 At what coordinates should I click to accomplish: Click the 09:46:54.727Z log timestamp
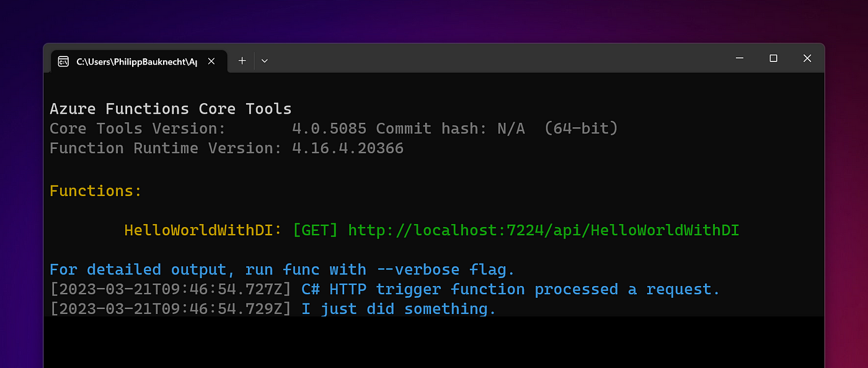coord(170,290)
